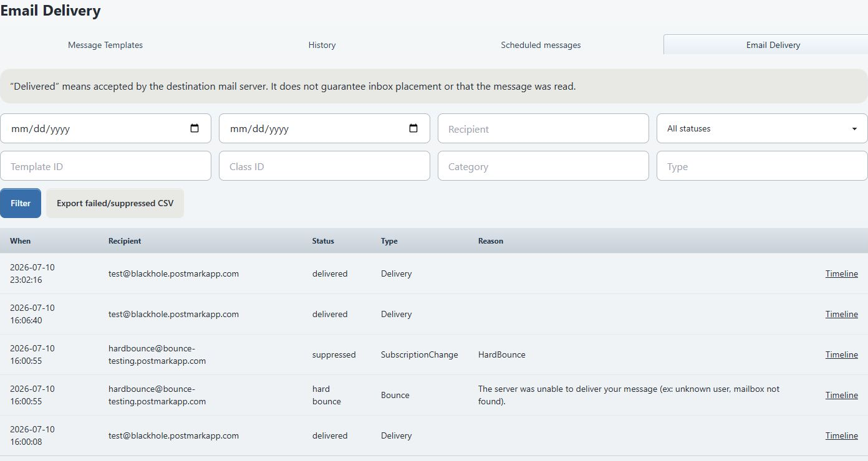Open the end date calendar picker icon
The width and height of the screenshot is (868, 461).
click(x=413, y=128)
